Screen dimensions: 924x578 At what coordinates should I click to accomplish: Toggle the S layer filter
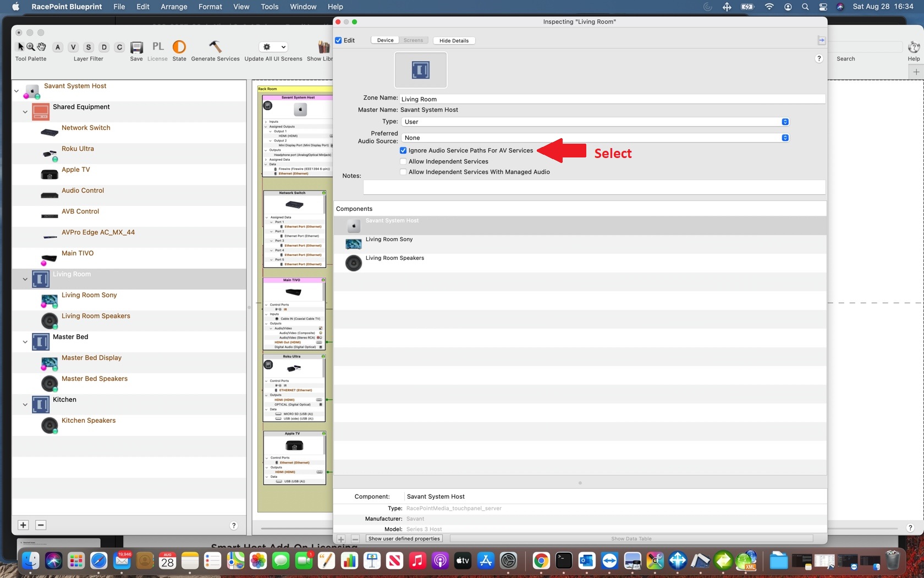89,47
